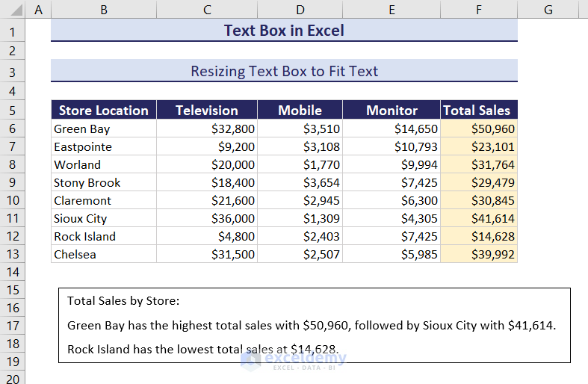Select the column F header
Image resolution: width=588 pixels, height=384 pixels.
[478, 10]
